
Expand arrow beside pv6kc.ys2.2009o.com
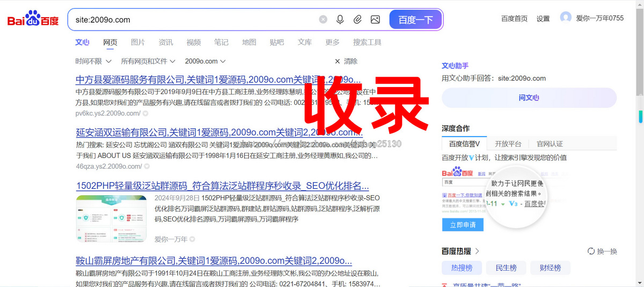[x=145, y=113]
